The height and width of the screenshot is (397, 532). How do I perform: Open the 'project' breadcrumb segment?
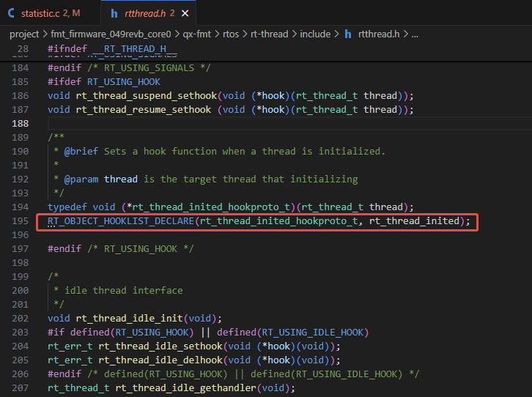click(x=24, y=34)
